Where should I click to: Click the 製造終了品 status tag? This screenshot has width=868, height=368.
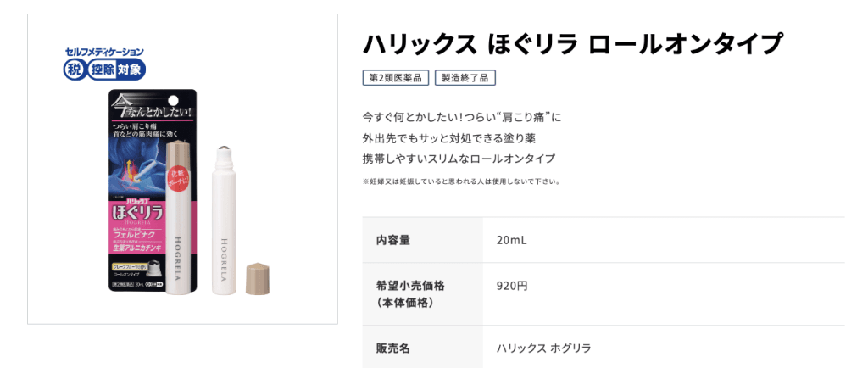(465, 78)
